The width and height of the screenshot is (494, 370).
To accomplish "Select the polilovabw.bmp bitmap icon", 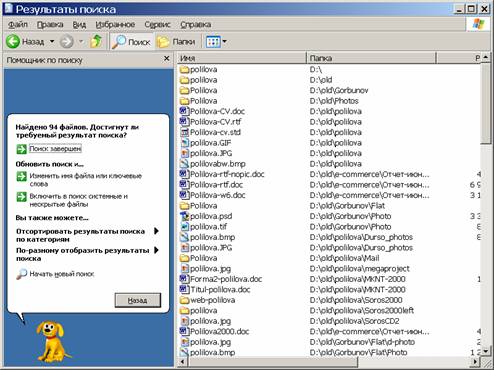I will (184, 164).
